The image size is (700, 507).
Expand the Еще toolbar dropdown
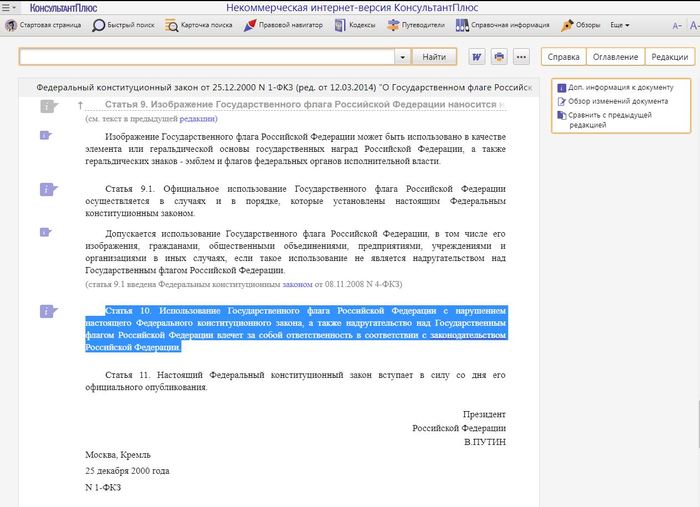620,25
